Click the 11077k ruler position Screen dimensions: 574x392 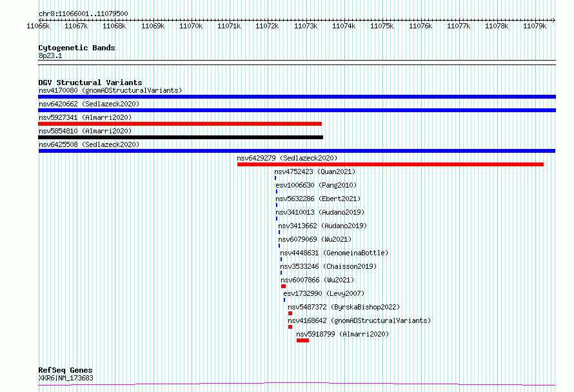click(459, 26)
